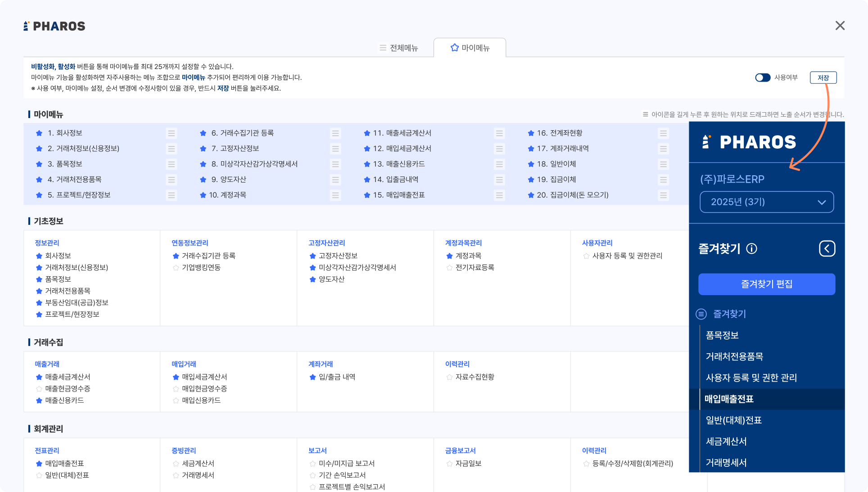Toggle the 사용여부 switch

[x=763, y=77]
